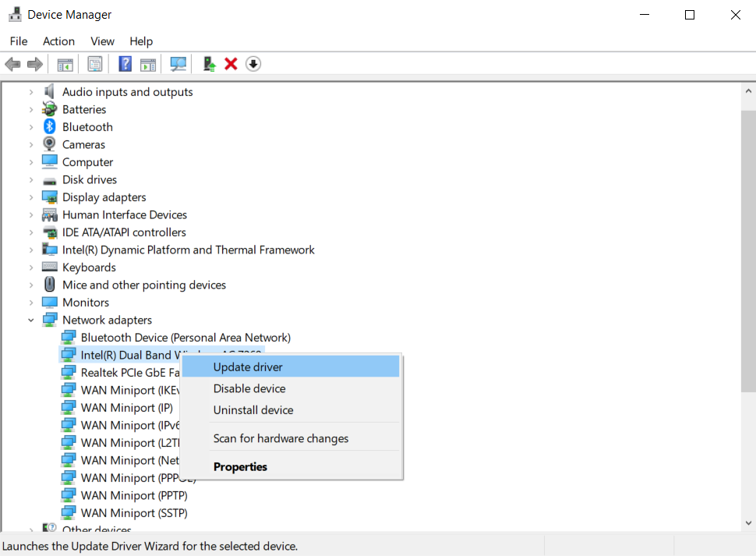This screenshot has height=556, width=756.
Task: Expand the Keyboards node chevron
Action: coord(31,267)
